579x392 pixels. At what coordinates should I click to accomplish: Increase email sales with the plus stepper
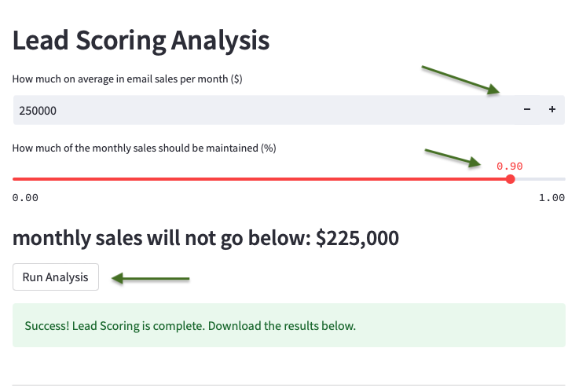pos(552,110)
